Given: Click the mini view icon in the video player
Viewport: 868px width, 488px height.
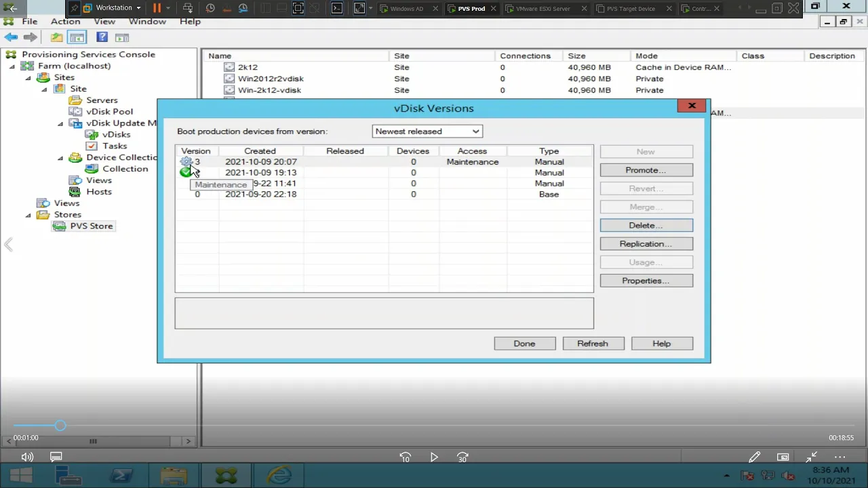Looking at the screenshot, I should (x=783, y=457).
